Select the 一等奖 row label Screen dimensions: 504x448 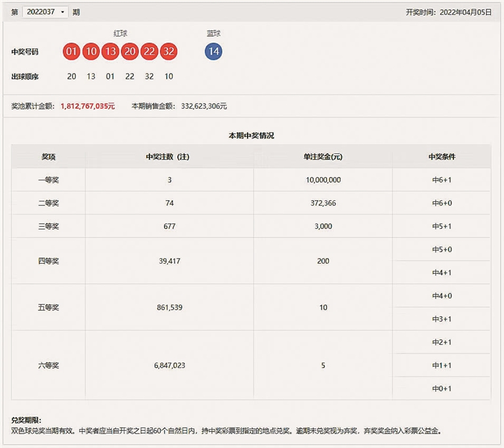[x=49, y=180]
